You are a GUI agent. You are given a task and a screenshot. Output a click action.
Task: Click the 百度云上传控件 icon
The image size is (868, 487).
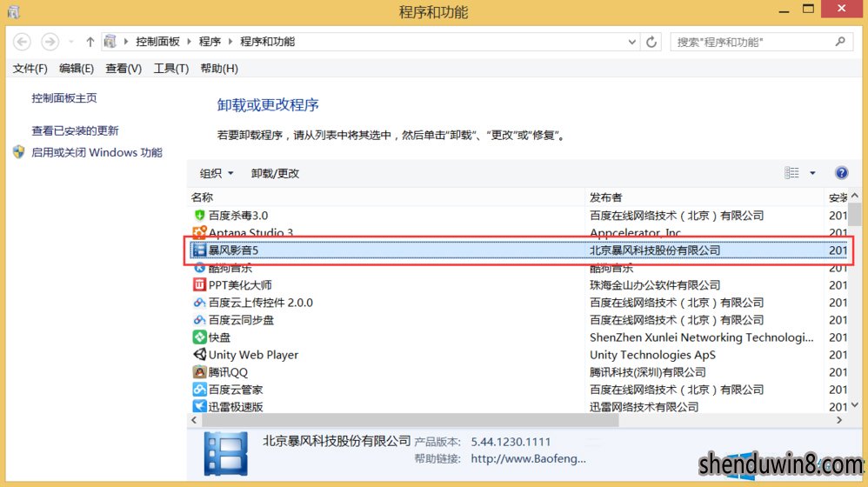click(199, 303)
